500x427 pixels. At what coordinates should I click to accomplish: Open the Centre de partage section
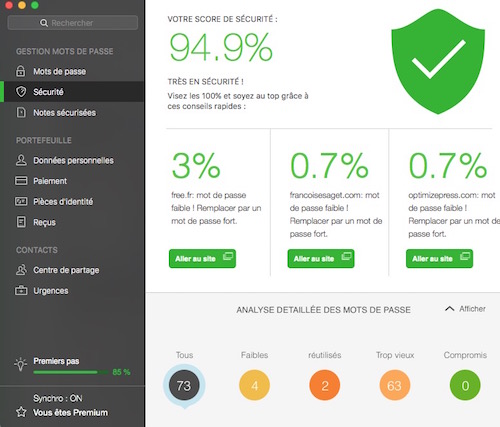click(x=57, y=270)
